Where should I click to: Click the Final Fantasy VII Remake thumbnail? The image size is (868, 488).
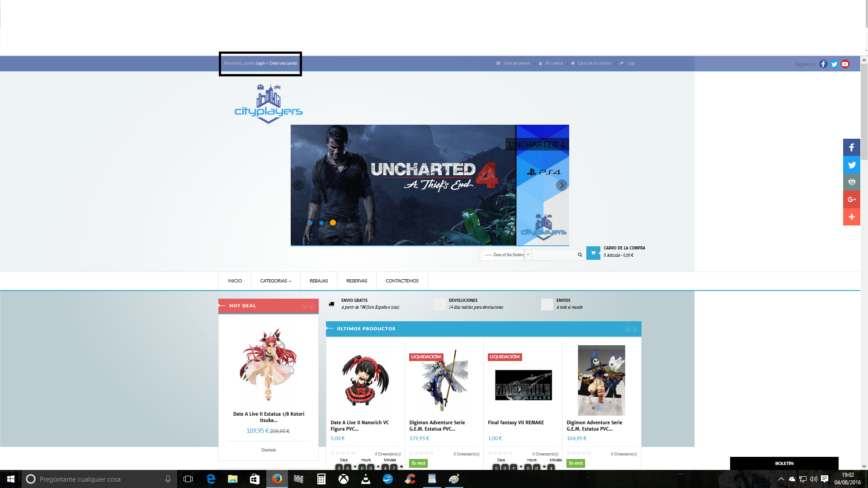click(523, 385)
